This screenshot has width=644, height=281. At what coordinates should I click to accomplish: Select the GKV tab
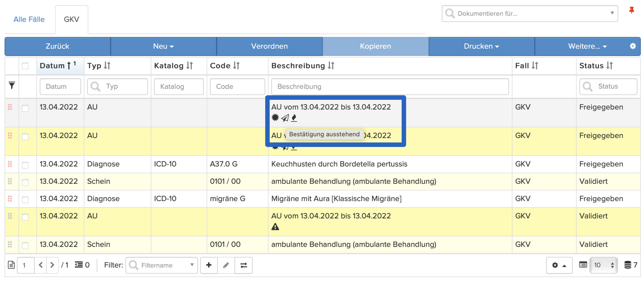pos(71,19)
